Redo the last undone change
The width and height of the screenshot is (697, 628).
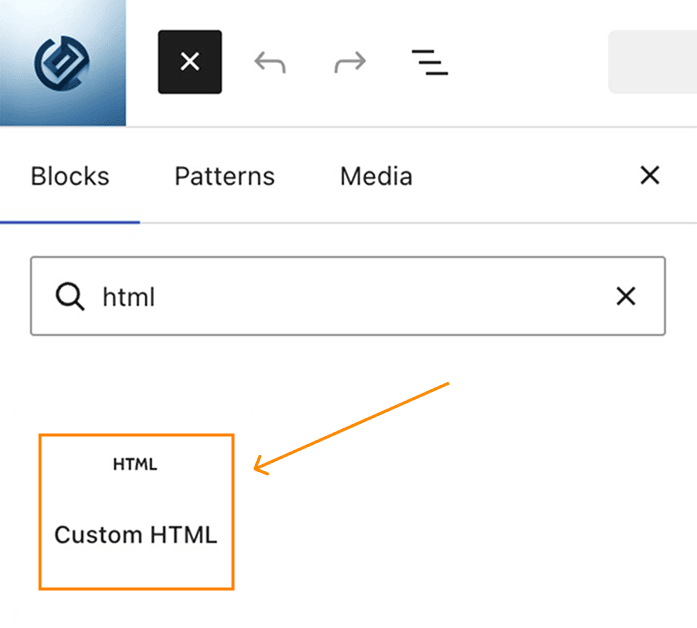pos(350,62)
